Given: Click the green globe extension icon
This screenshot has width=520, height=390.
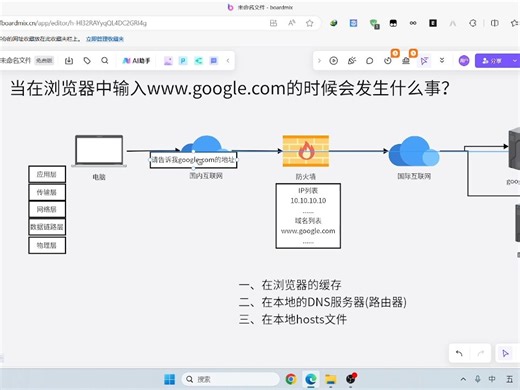Looking at the screenshot, I should pyautogui.click(x=334, y=23).
